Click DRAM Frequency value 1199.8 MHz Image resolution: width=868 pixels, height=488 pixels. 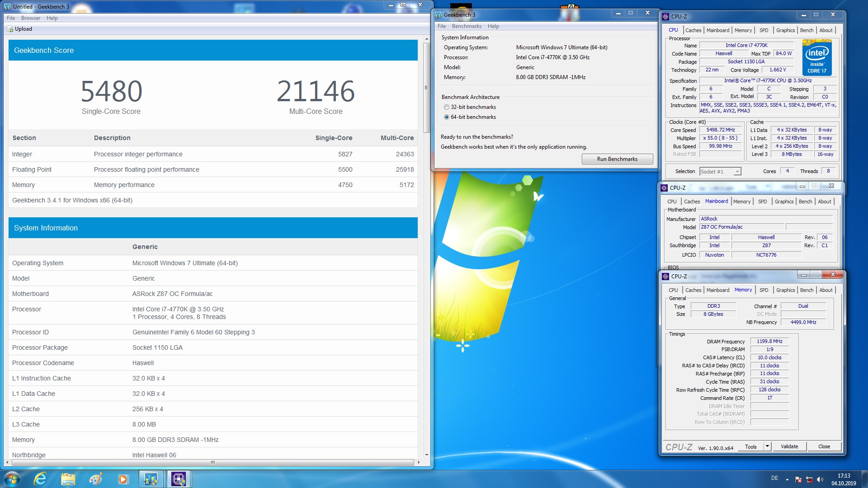tap(769, 341)
